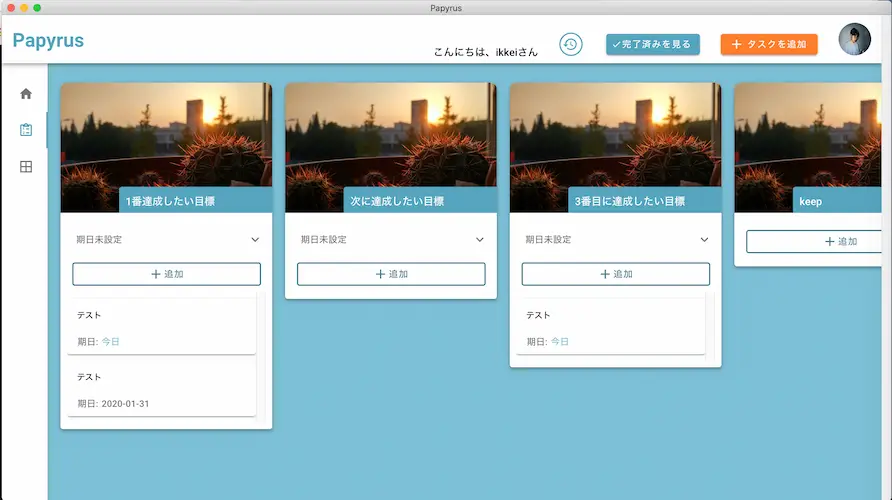Click the タスクを追加 button
892x500 pixels.
point(769,44)
